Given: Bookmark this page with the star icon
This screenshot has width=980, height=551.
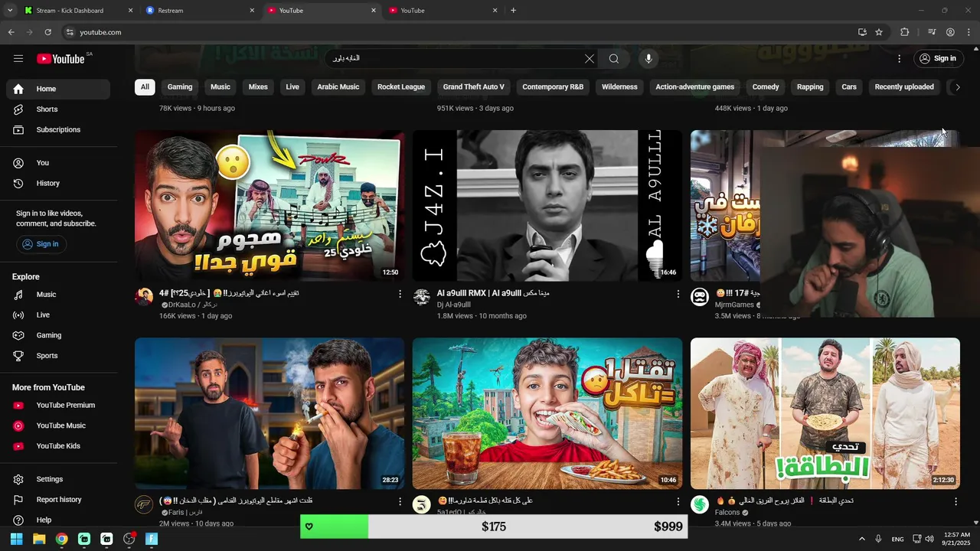Looking at the screenshot, I should click(879, 32).
